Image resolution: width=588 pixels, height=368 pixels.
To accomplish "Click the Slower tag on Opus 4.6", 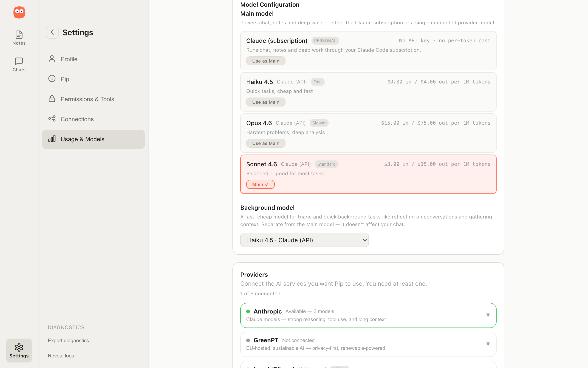I will (319, 123).
